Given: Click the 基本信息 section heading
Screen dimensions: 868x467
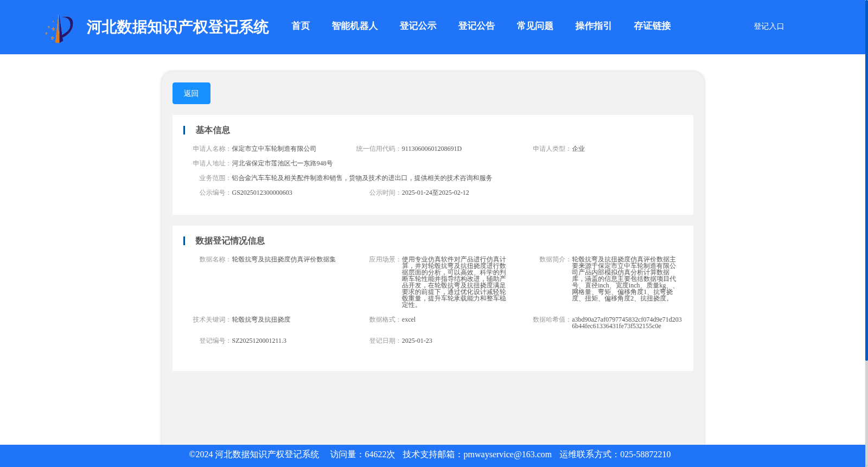Looking at the screenshot, I should 213,130.
